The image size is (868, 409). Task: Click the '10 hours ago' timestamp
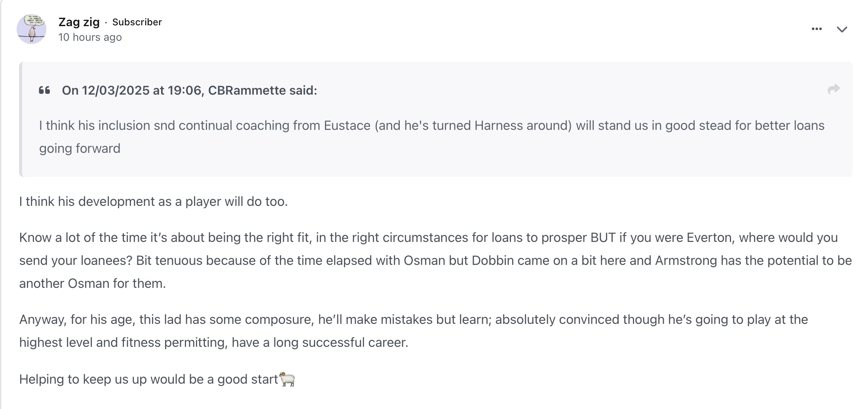90,37
